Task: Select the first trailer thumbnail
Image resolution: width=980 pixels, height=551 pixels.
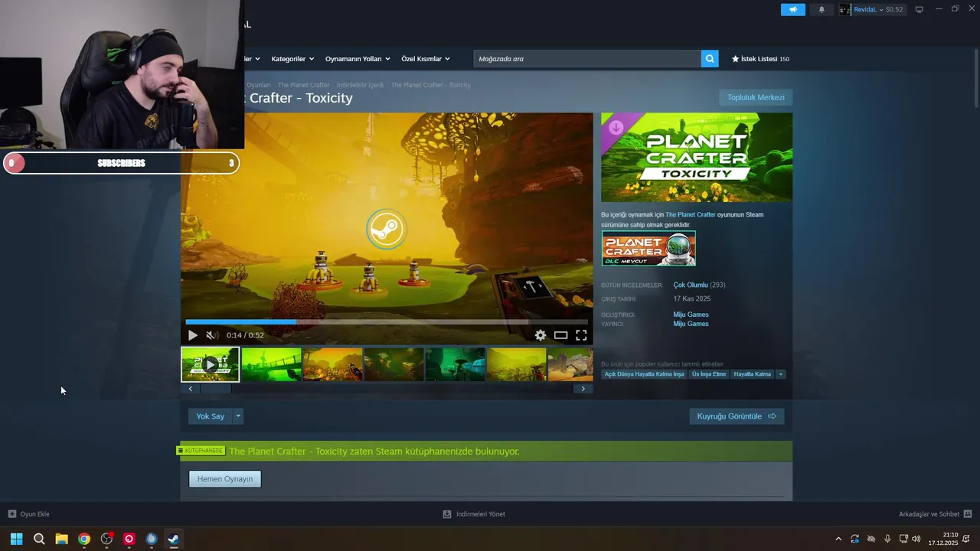Action: [x=210, y=364]
